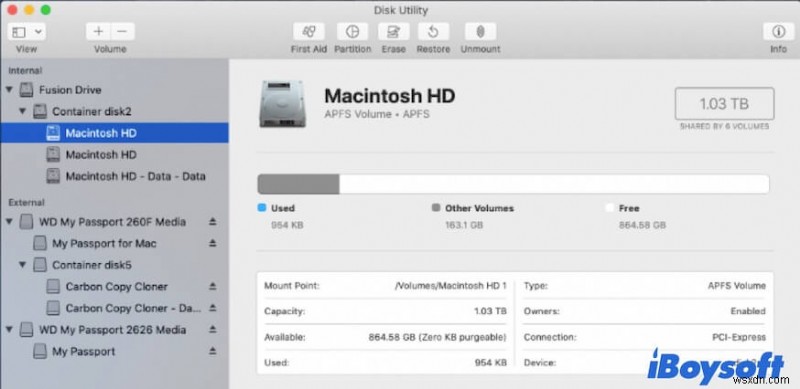Click the blue Used legend swatch

point(262,208)
